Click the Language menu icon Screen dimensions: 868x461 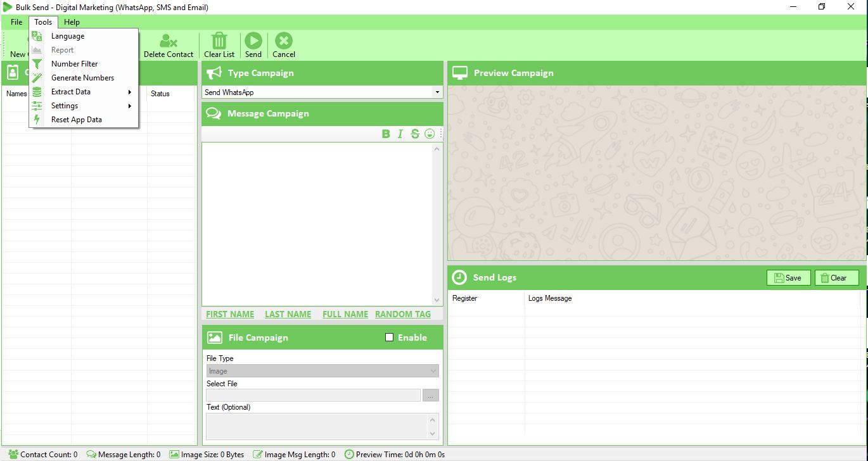[x=37, y=36]
